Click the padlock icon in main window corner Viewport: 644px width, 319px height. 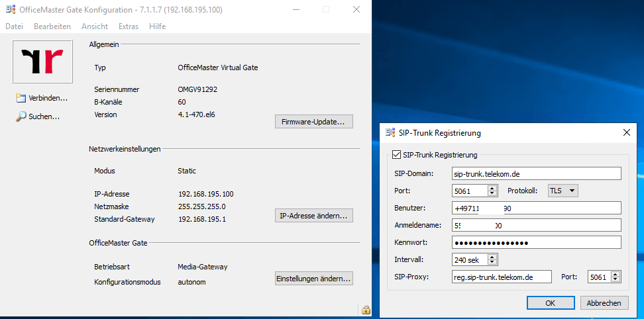point(366,310)
